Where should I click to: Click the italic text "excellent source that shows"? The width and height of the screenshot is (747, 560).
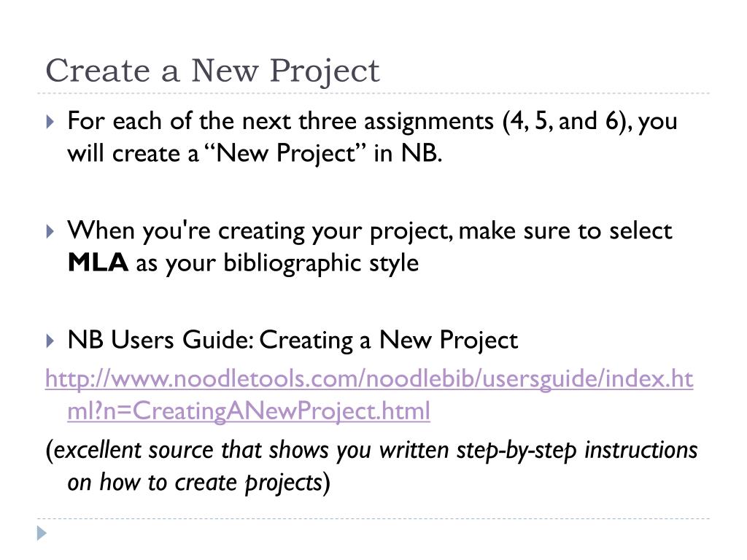point(187,451)
